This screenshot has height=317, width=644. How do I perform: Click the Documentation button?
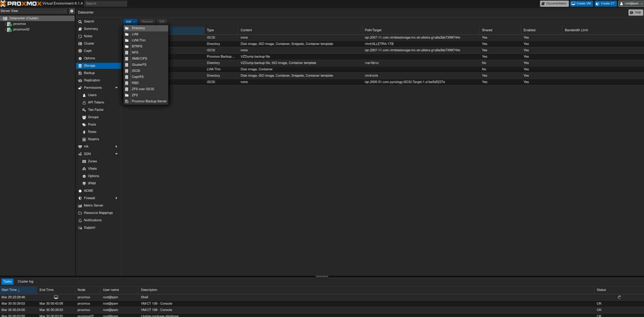point(554,3)
